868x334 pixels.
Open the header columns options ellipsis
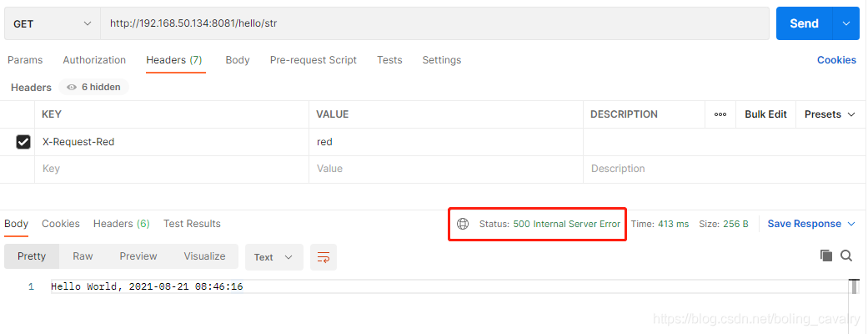720,114
